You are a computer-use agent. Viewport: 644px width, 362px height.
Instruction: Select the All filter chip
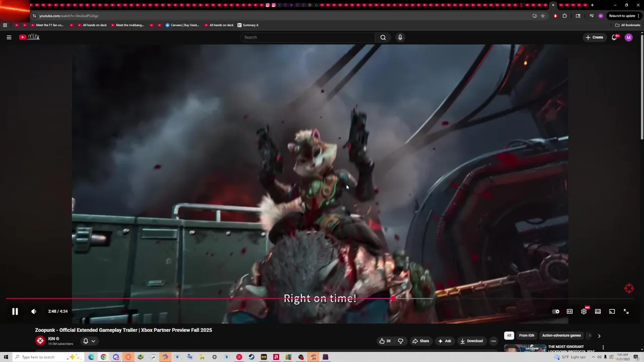(509, 335)
